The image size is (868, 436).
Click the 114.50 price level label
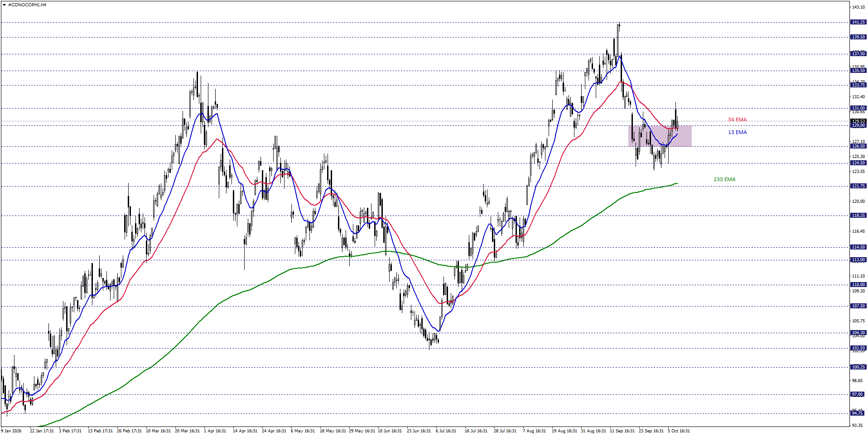(x=858, y=247)
